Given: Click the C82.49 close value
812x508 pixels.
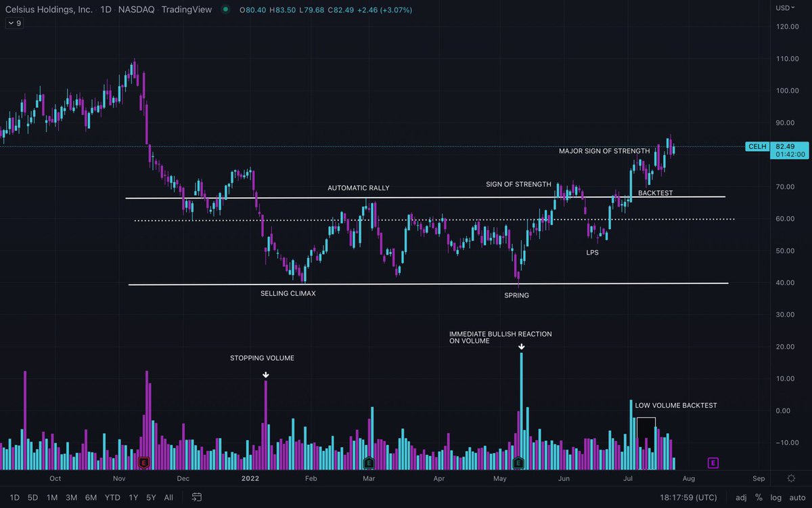Looking at the screenshot, I should [x=340, y=10].
